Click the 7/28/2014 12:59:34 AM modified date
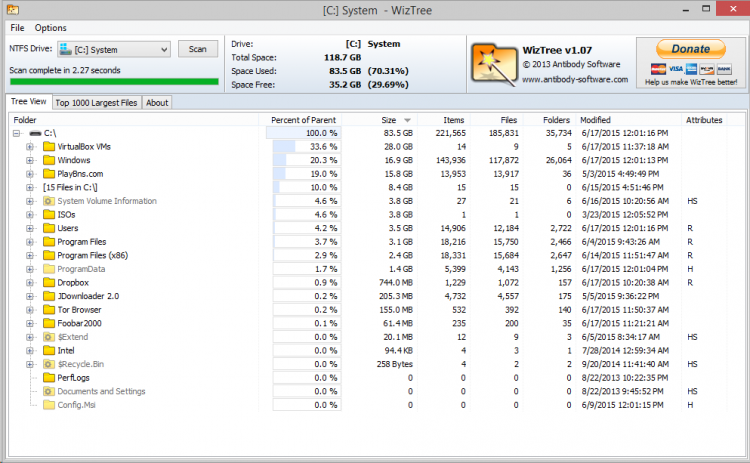Viewport: 750px width, 463px height. tap(625, 351)
